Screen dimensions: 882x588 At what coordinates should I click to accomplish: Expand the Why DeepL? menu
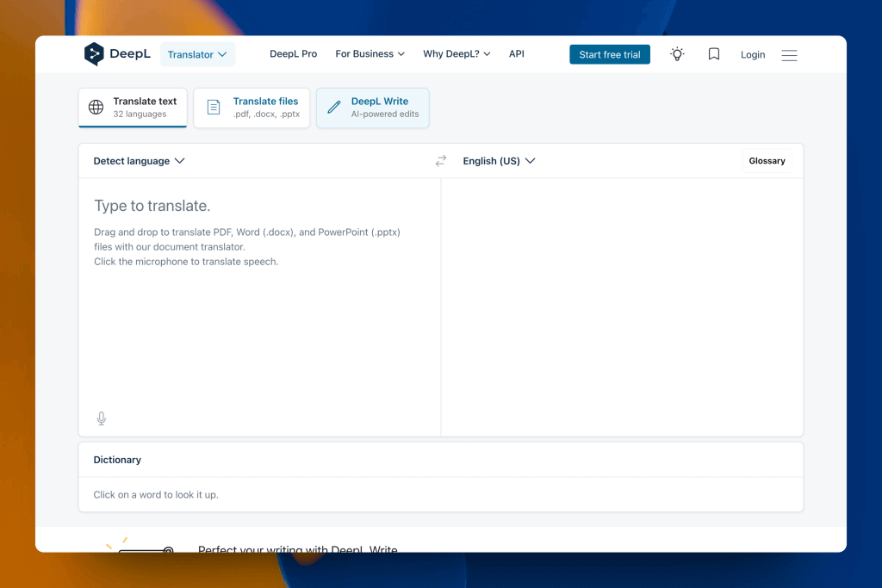point(457,54)
